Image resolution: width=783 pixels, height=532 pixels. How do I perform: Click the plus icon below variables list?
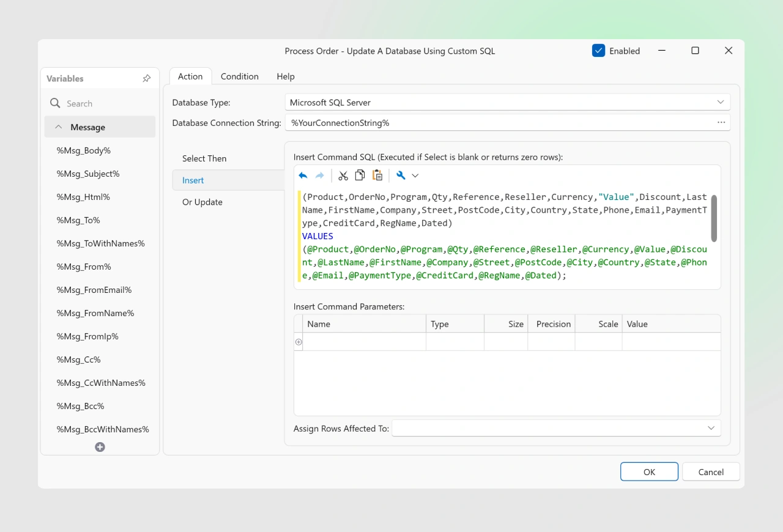(100, 447)
